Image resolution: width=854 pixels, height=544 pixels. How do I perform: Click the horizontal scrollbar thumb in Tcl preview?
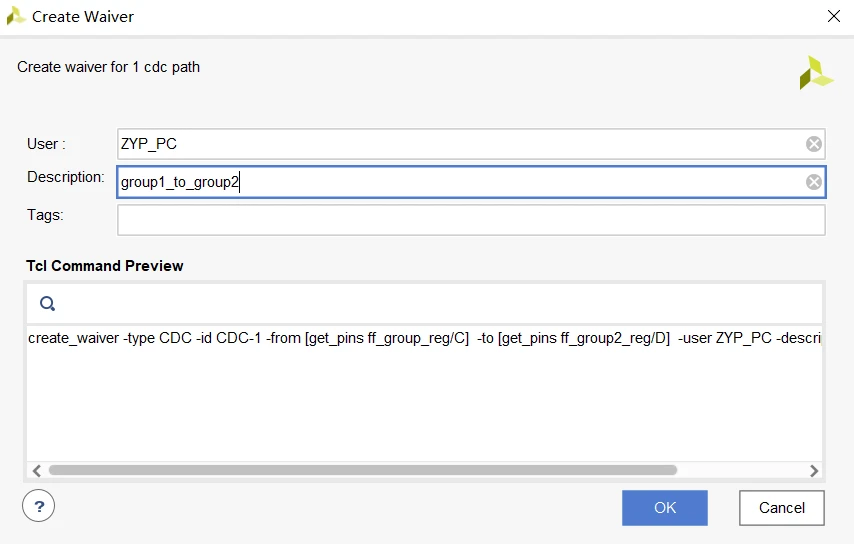click(x=362, y=470)
